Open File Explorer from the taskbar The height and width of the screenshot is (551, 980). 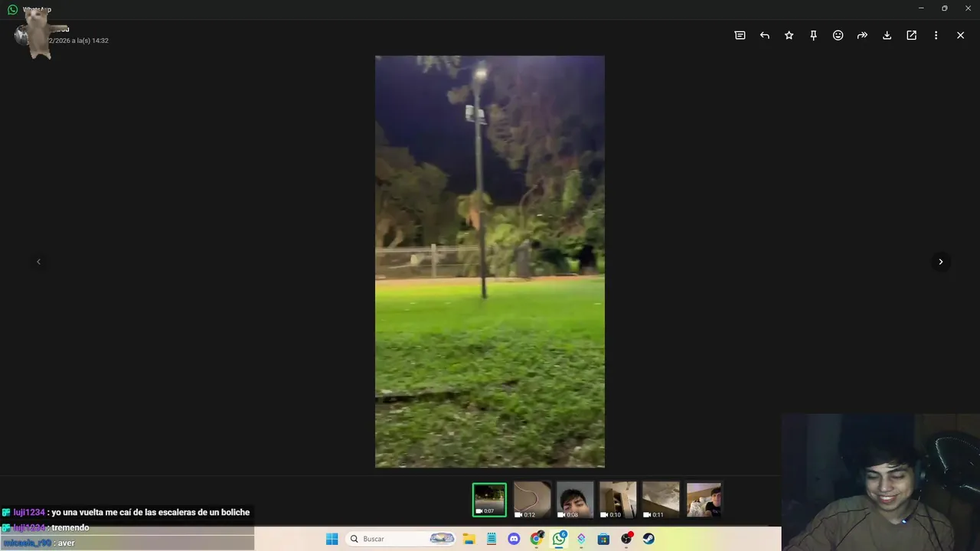click(469, 539)
